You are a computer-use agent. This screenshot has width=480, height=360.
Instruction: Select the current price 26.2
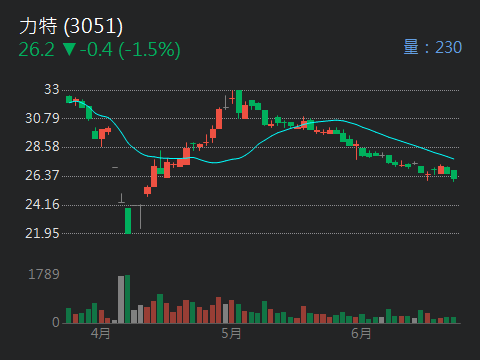click(x=36, y=50)
